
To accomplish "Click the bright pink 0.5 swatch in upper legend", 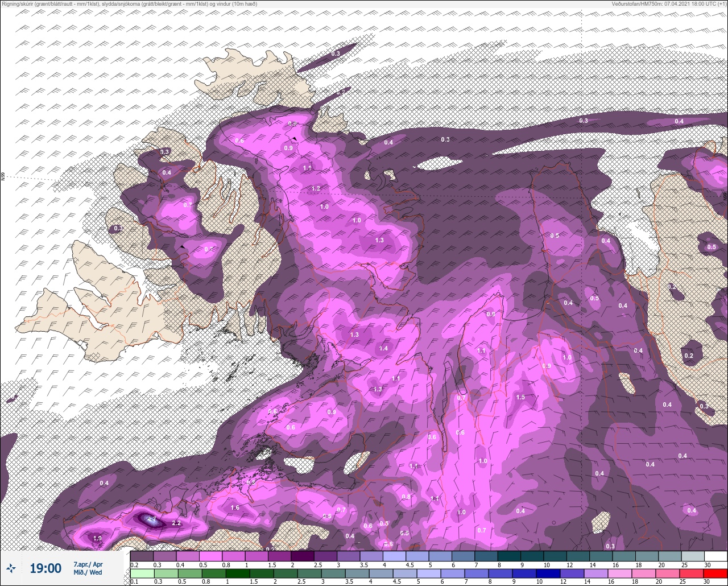I will click(210, 556).
